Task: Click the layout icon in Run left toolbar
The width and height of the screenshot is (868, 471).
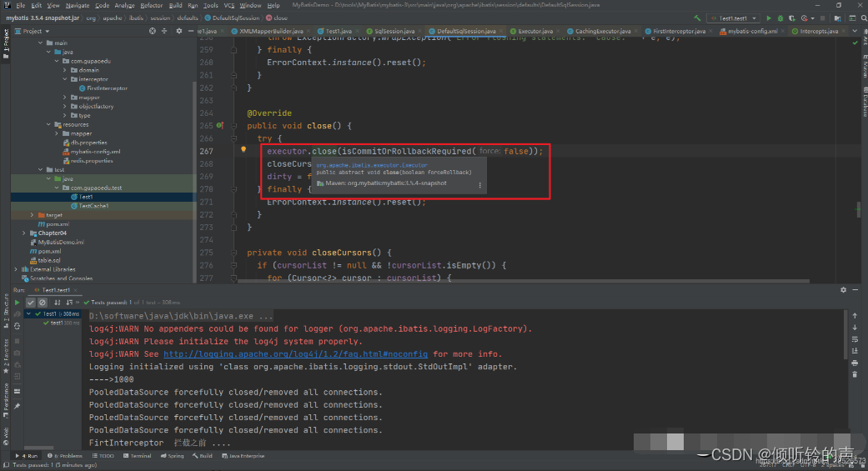Action: 18,391
